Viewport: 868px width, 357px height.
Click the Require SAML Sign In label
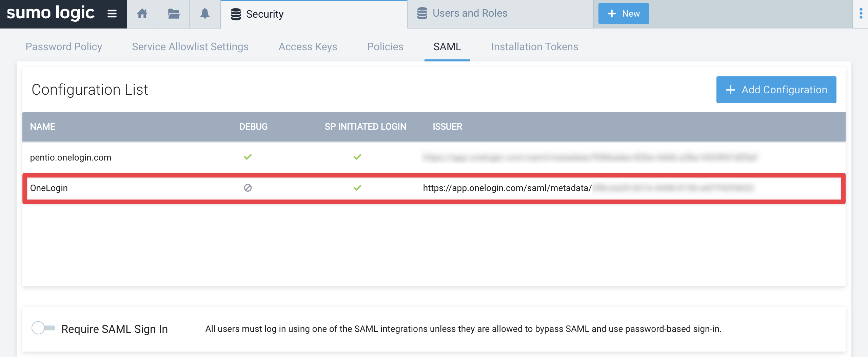coord(115,329)
